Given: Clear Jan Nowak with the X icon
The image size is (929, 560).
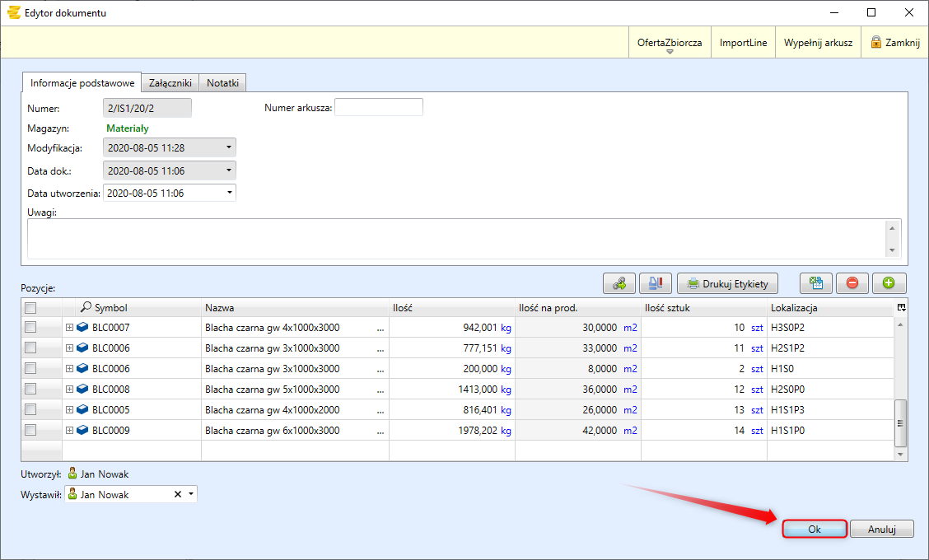Looking at the screenshot, I should tap(177, 494).
